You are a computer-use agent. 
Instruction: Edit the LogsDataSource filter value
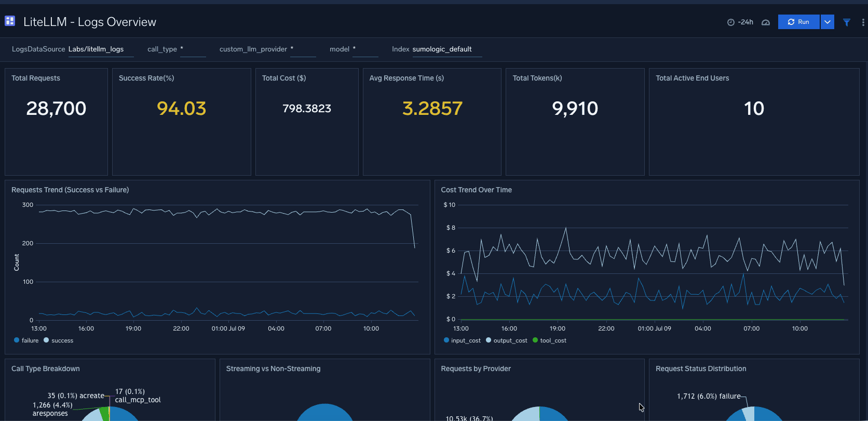pyautogui.click(x=101, y=49)
